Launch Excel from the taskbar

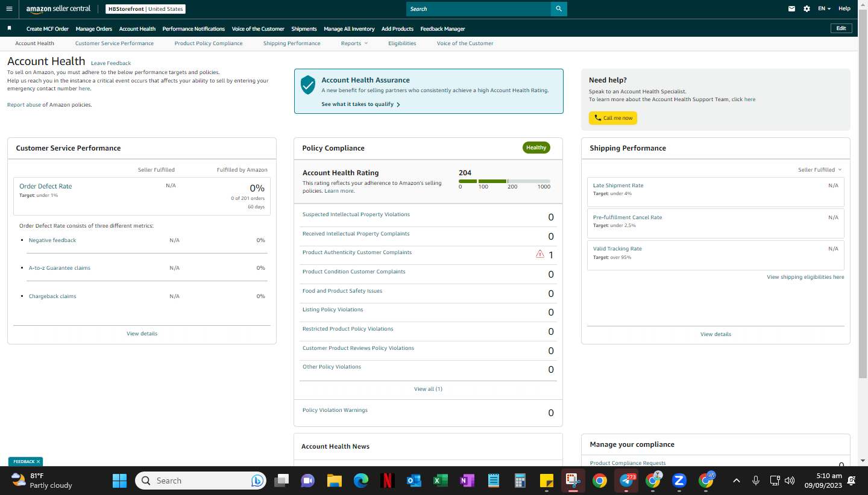coord(440,481)
